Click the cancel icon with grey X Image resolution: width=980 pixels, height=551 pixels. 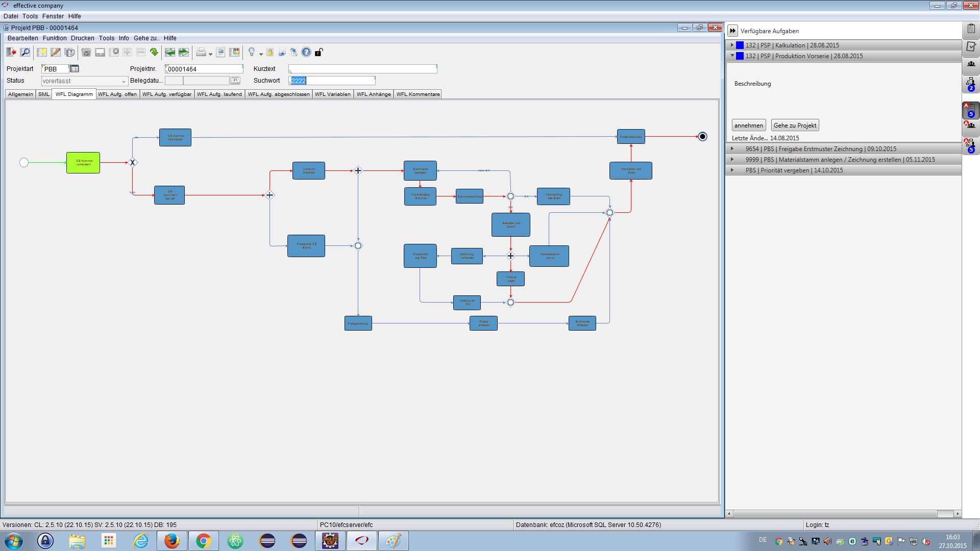pyautogui.click(x=114, y=52)
